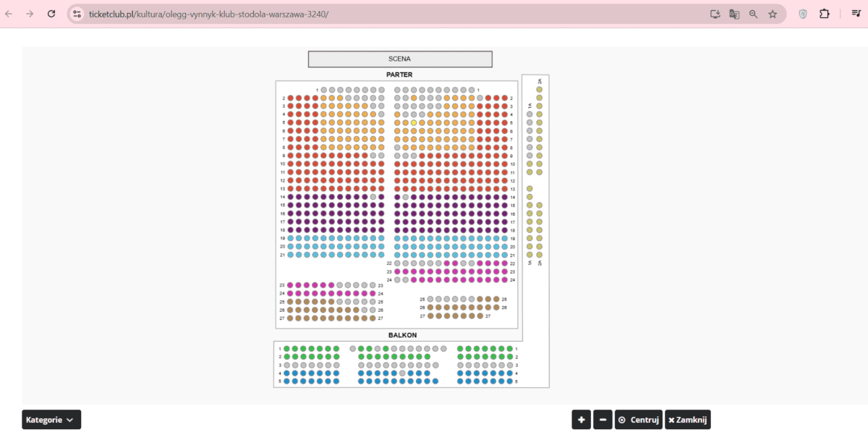Image resolution: width=868 pixels, height=448 pixels.
Task: Open the browser zoom magnifier icon
Action: point(754,14)
